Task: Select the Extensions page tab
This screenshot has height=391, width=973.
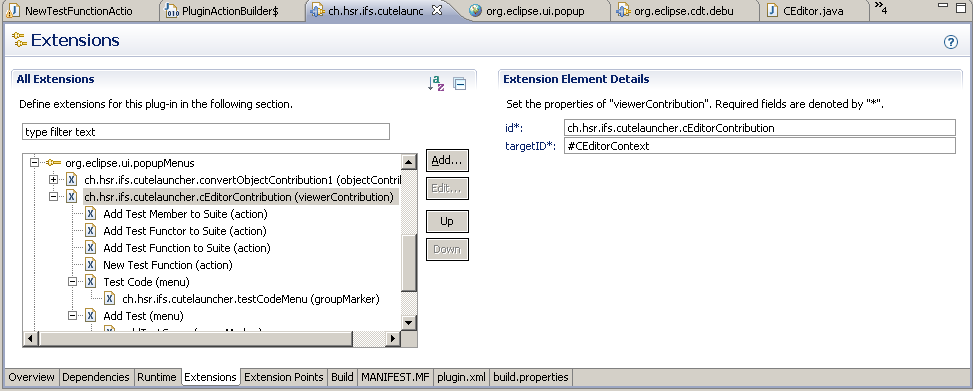Action: pyautogui.click(x=210, y=377)
